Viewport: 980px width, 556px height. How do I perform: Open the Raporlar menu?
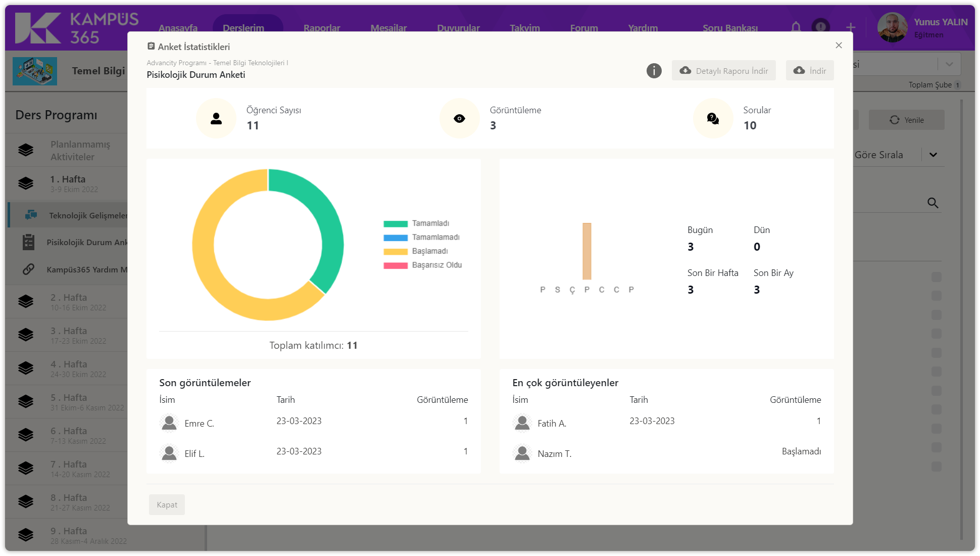click(x=321, y=28)
